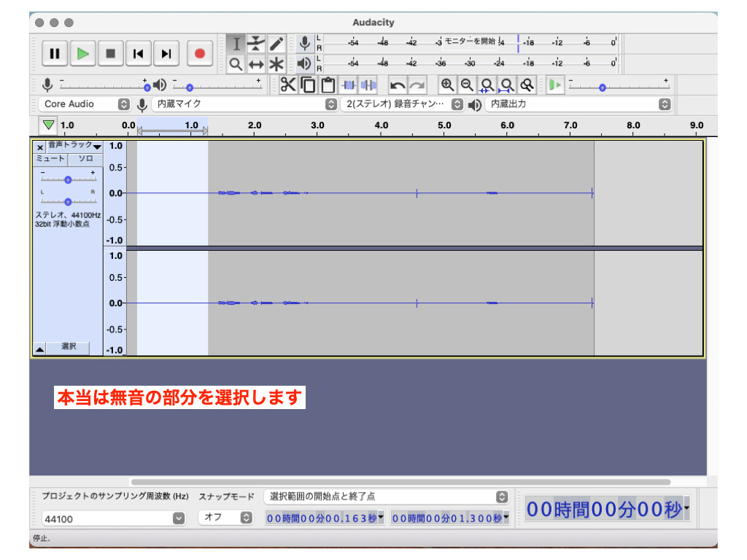Image resolution: width=747 pixels, height=560 pixels.
Task: Click Play-at-speed green button
Action: (x=555, y=85)
